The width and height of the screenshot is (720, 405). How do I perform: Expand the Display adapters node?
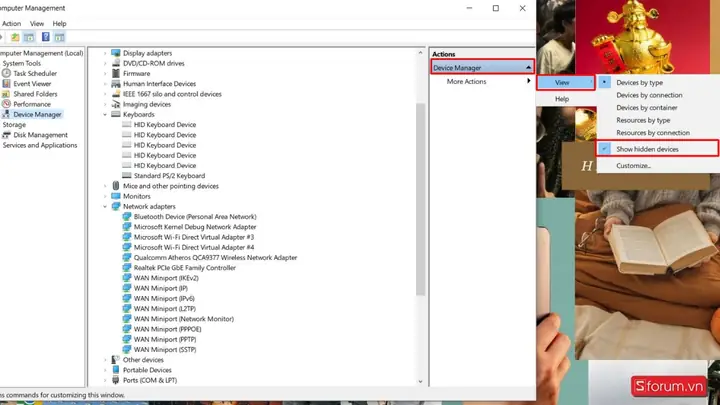(105, 53)
